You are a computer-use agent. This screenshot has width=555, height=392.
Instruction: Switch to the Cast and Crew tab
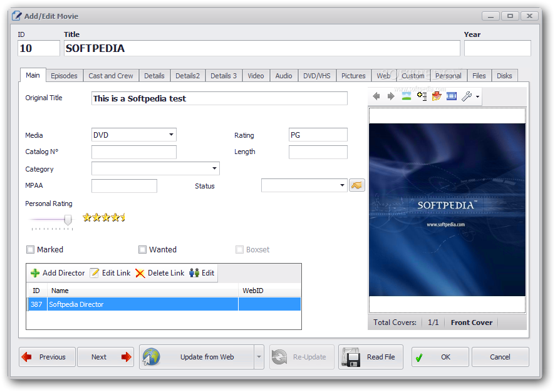coord(111,76)
